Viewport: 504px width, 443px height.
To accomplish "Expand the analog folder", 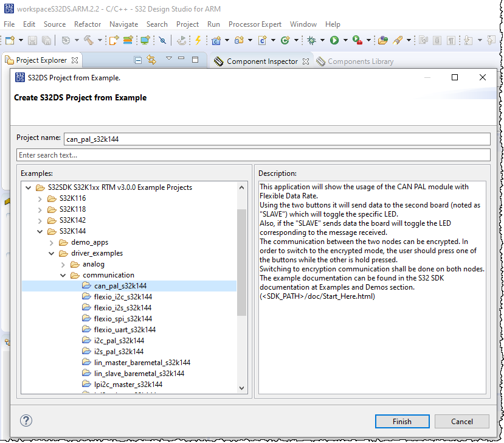I will pos(63,265).
